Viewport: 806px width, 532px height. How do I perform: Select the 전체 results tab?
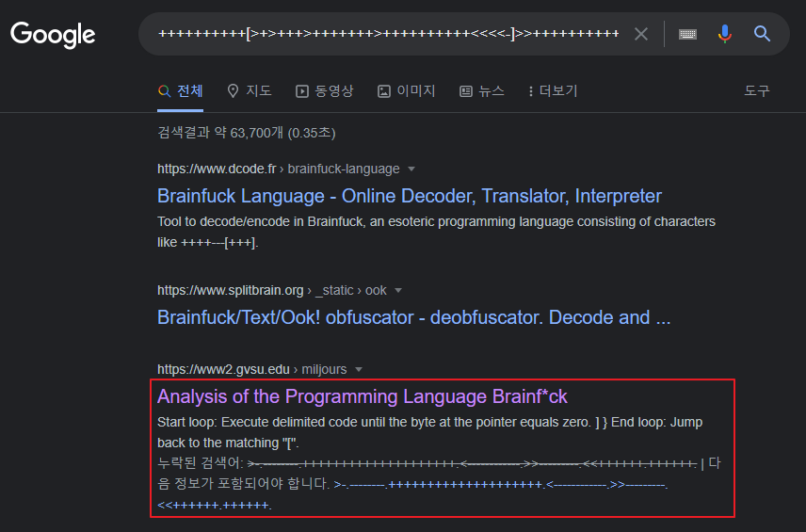[x=181, y=91]
